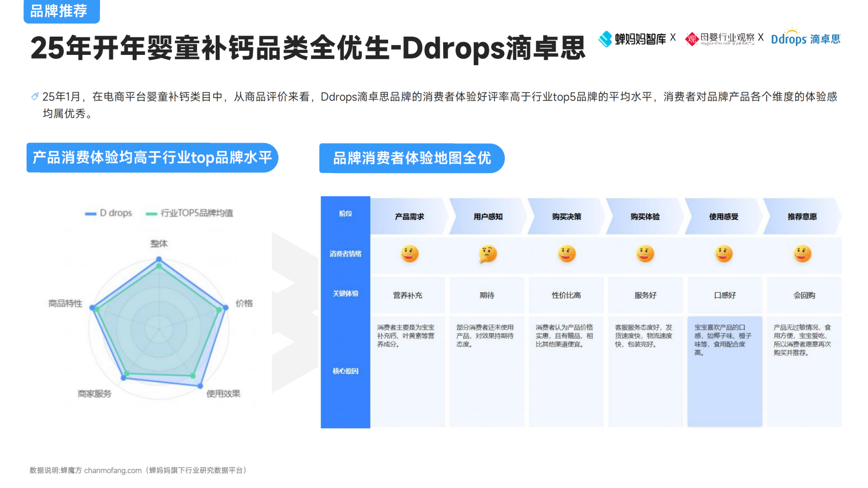The height and width of the screenshot is (488, 868).
Task: Click the chanmofang.com data source note
Action: point(138,470)
